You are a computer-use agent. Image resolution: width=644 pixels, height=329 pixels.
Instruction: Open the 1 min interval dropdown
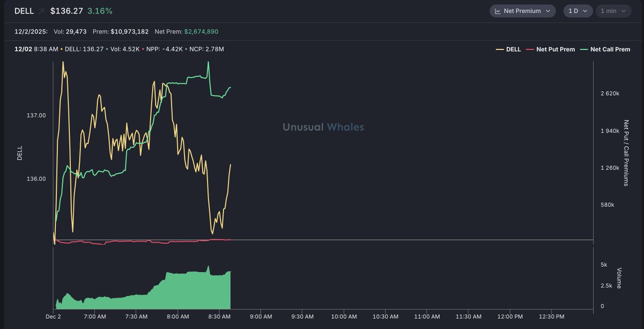612,11
